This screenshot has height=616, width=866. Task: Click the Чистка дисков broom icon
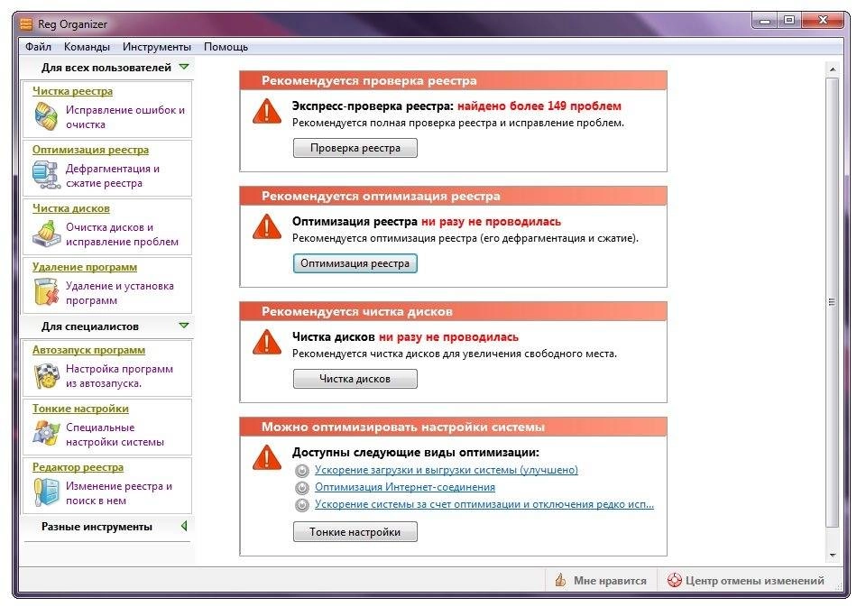[x=46, y=234]
